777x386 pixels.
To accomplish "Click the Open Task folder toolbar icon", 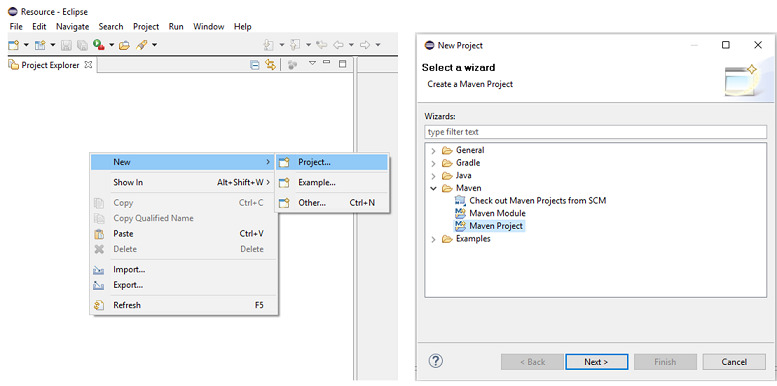I will (124, 45).
